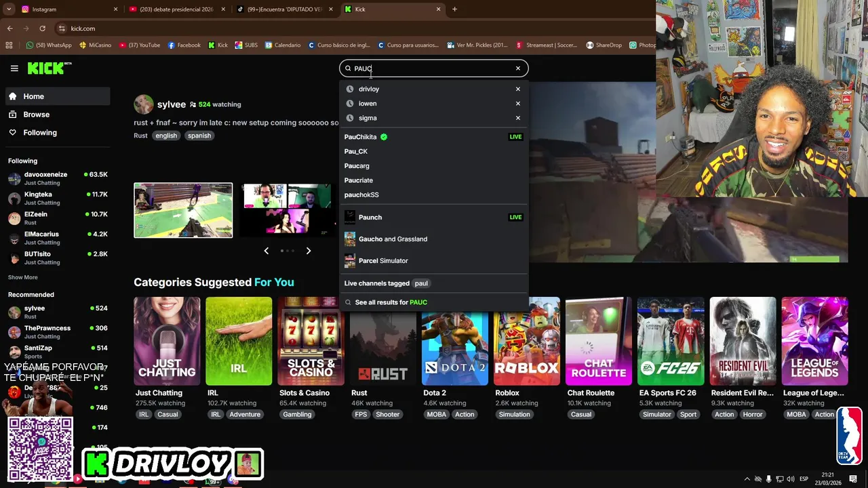The height and width of the screenshot is (488, 868).
Task: Open SantiZap recommended channel
Action: coord(58,352)
